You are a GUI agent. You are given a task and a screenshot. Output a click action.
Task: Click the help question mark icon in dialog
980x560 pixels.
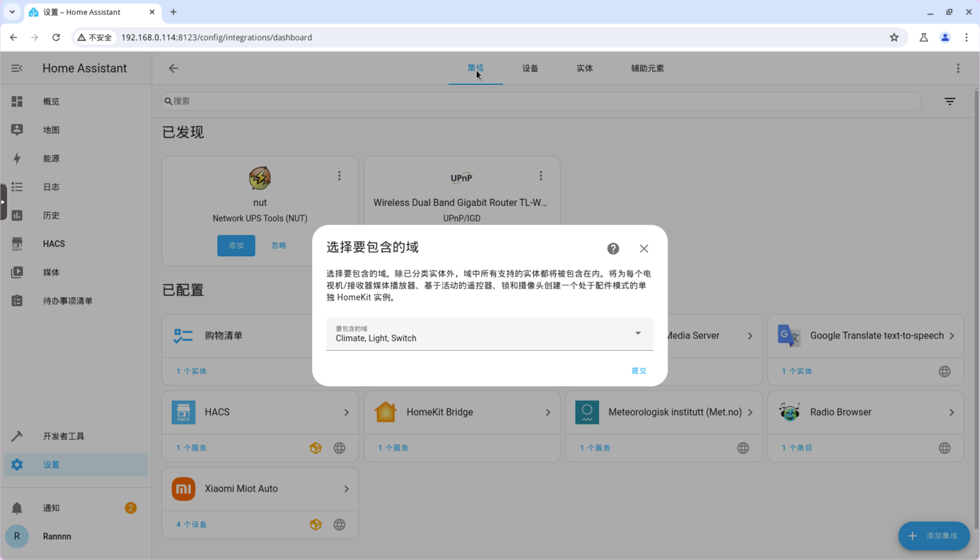613,249
